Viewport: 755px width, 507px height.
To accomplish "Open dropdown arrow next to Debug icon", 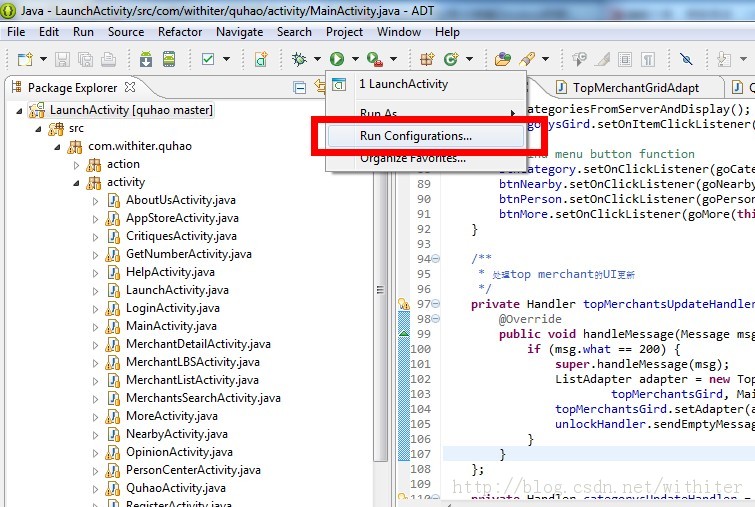I will coord(315,60).
